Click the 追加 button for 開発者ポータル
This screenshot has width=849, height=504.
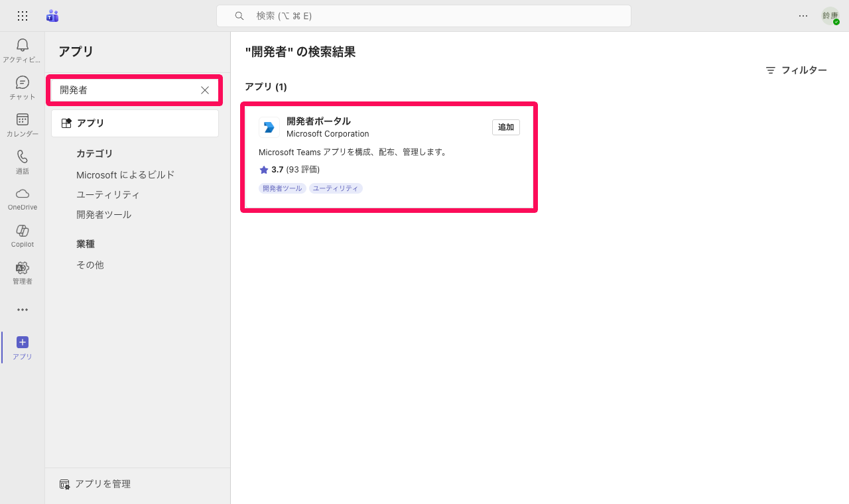tap(506, 127)
